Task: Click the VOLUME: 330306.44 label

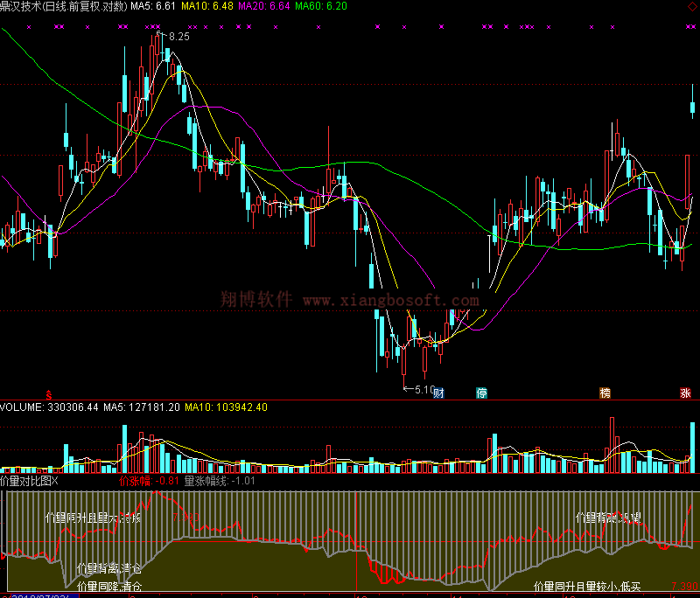Action: pyautogui.click(x=49, y=407)
